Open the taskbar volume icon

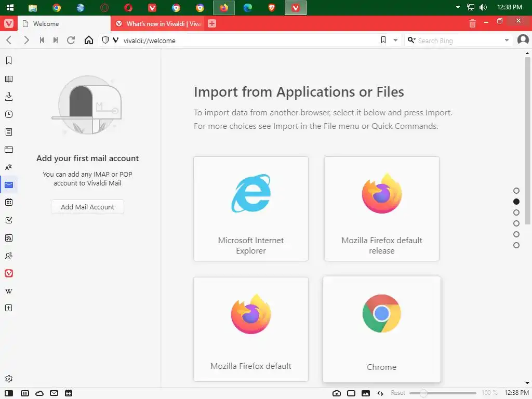coord(483,7)
